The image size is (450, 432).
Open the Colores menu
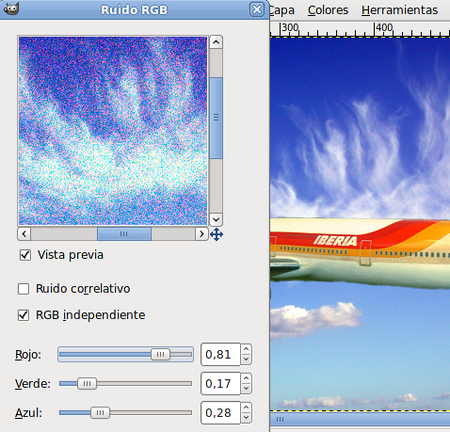tap(328, 10)
